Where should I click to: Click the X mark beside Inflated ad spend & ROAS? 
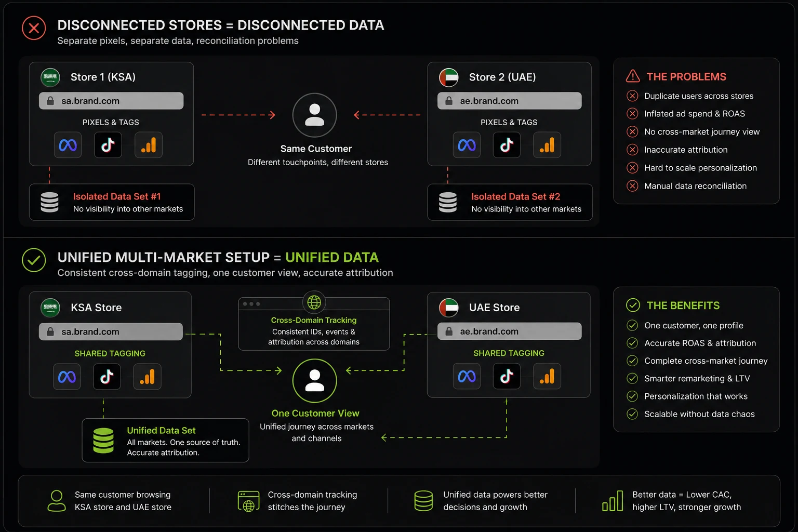coord(632,114)
